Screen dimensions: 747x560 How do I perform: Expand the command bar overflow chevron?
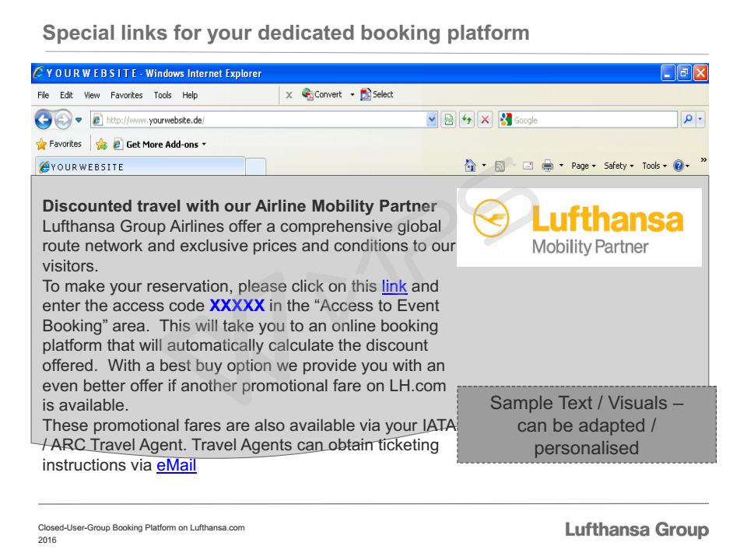703,159
